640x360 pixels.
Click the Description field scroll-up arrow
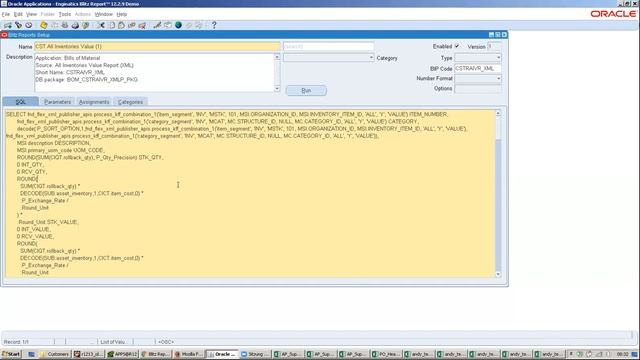[277, 57]
